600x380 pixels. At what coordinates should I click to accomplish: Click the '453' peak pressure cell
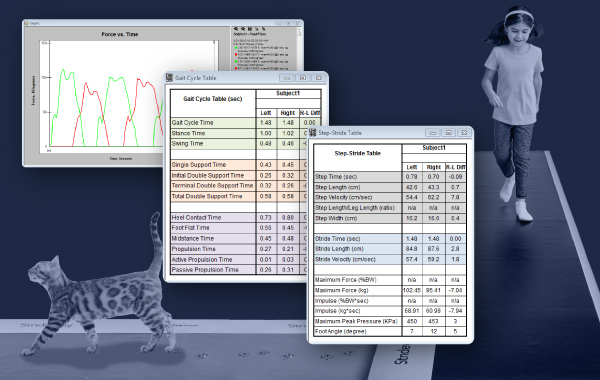click(433, 321)
